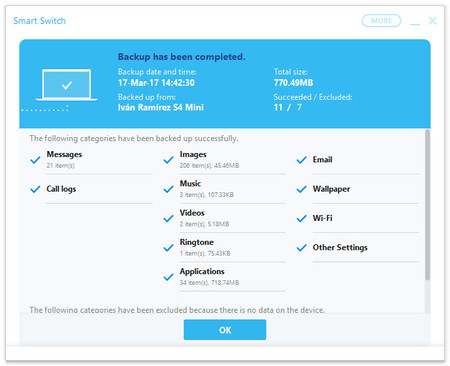Image resolution: width=450 pixels, height=366 pixels.
Task: Click the 'Succeeded / Excluded:' label
Action: [x=313, y=97]
